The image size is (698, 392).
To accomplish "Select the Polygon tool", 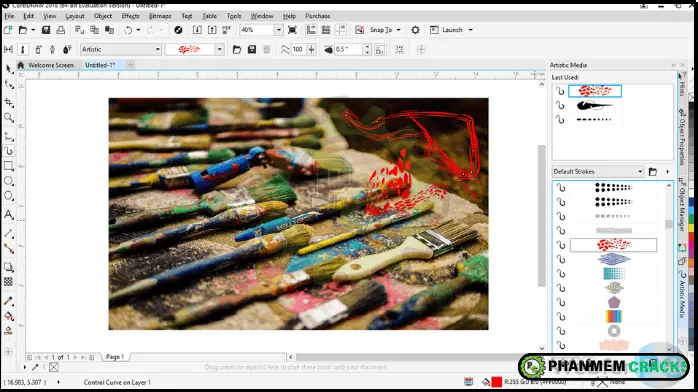I will [x=9, y=196].
